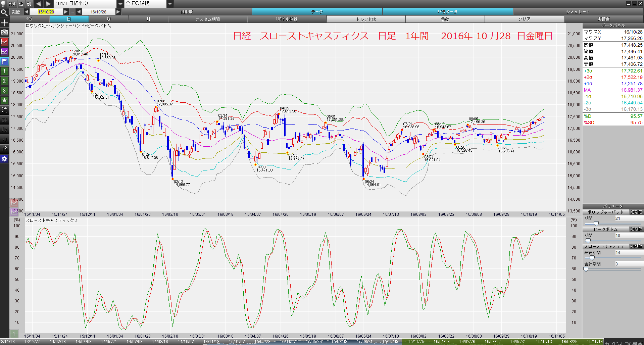This screenshot has width=644, height=345.
Task: Click the 高安期間 slider
Action: pos(613,258)
